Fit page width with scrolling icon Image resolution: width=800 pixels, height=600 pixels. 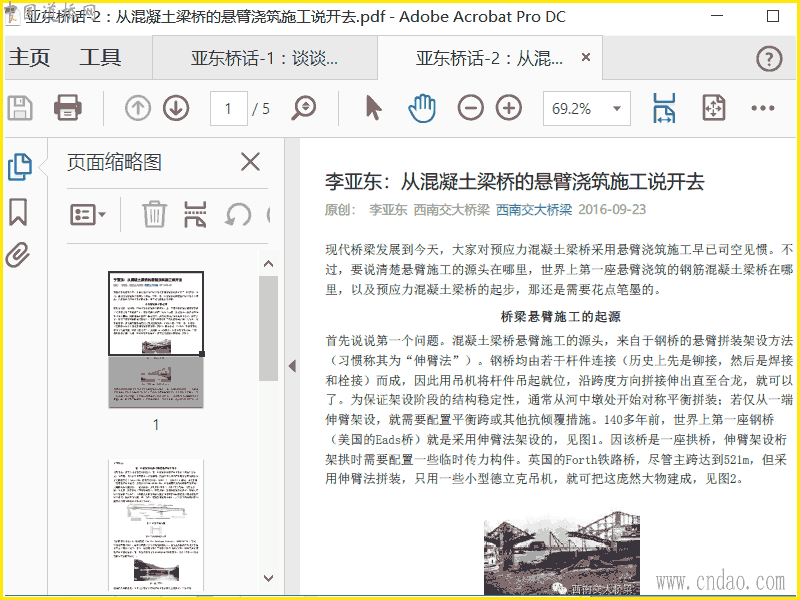pyautogui.click(x=664, y=108)
